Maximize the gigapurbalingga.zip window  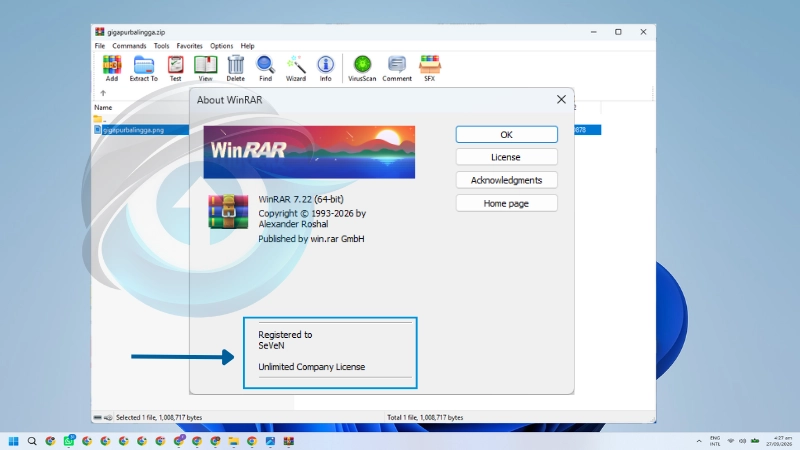[x=618, y=32]
